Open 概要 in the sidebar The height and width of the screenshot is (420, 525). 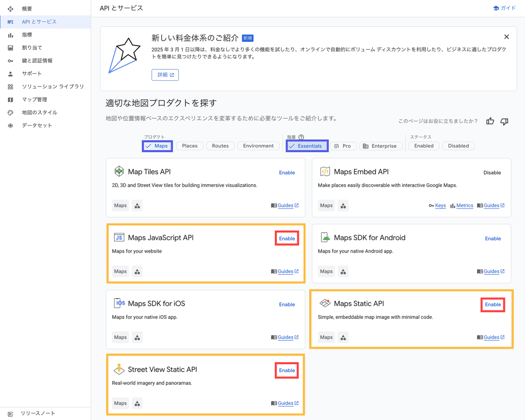(x=45, y=9)
